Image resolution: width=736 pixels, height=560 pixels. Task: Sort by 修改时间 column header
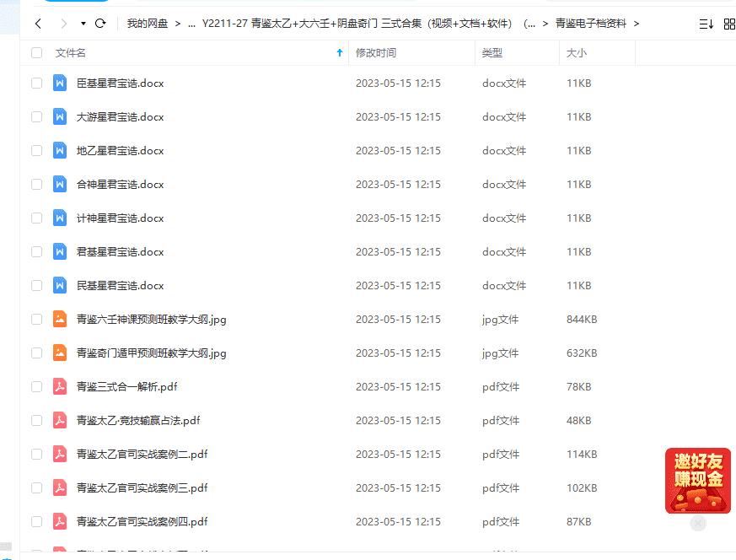point(376,53)
